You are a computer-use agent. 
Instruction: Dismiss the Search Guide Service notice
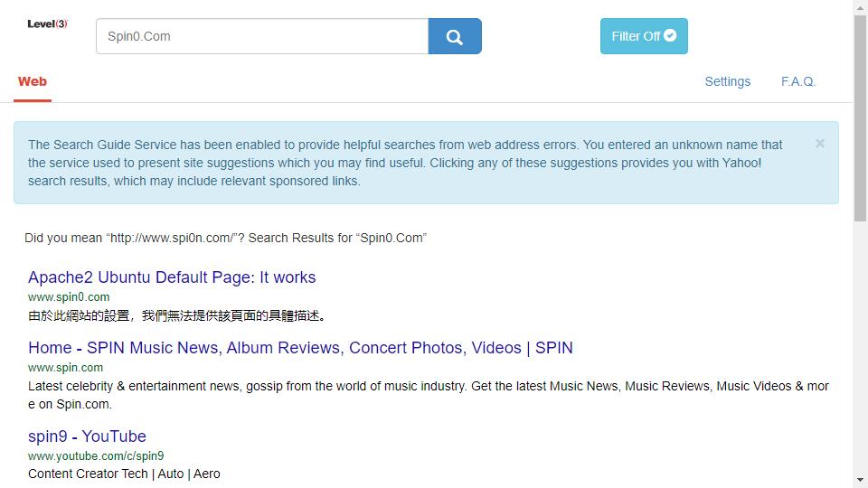click(x=820, y=144)
